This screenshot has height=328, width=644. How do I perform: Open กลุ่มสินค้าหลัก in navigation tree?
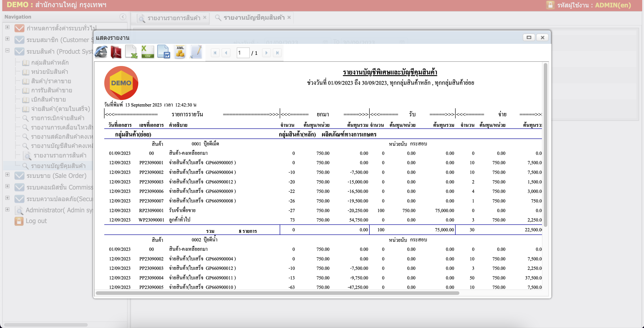pos(49,62)
